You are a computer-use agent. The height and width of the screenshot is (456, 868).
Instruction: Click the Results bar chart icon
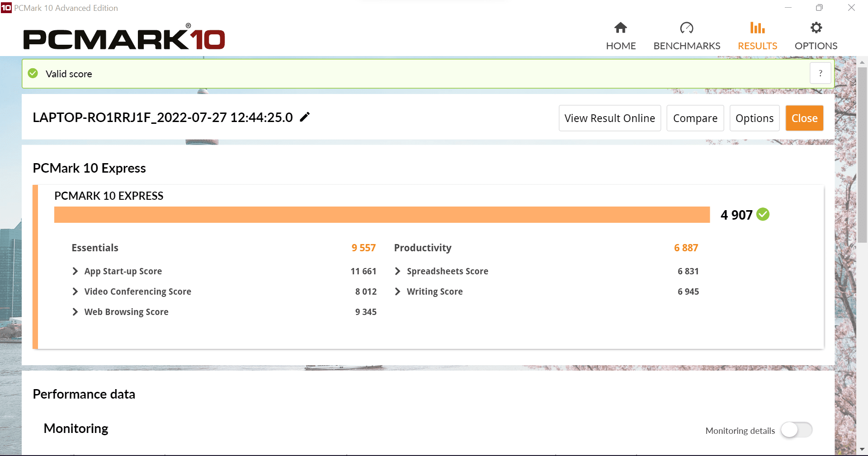pyautogui.click(x=757, y=28)
